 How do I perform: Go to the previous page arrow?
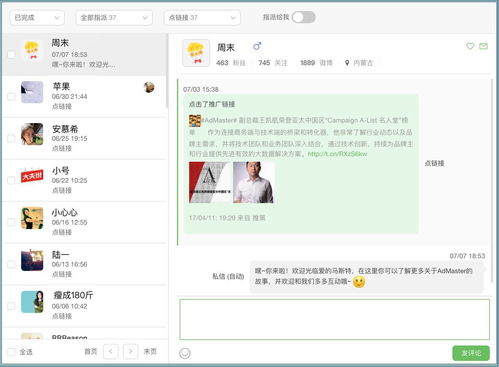[x=111, y=351]
